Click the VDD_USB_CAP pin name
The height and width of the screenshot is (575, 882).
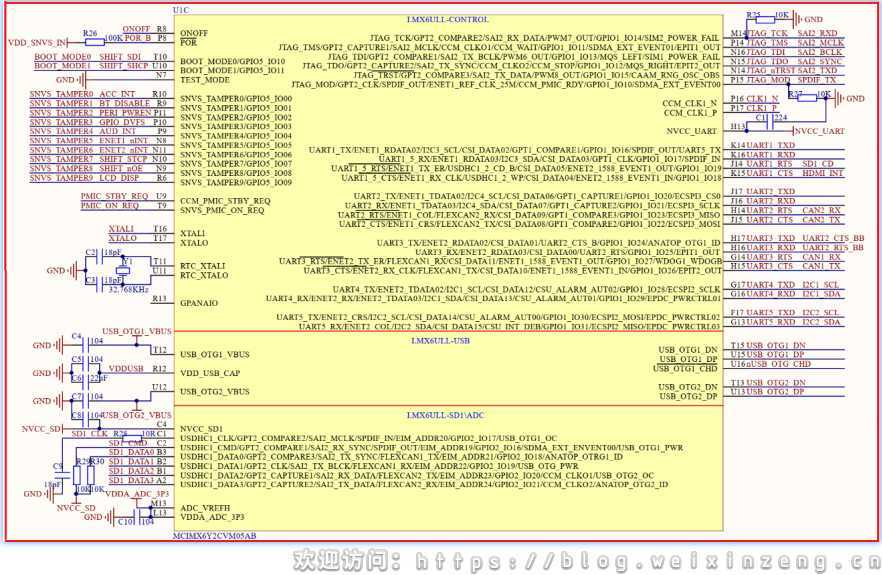click(x=210, y=373)
